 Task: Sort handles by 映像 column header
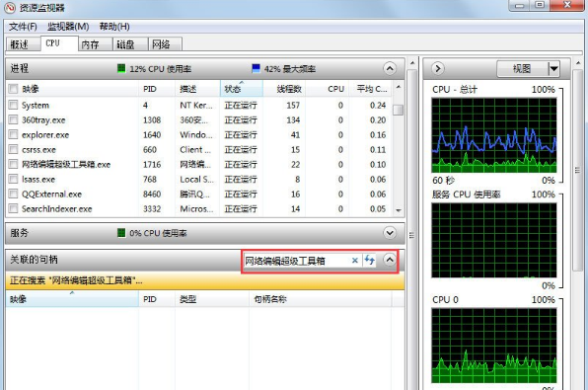[x=72, y=299]
